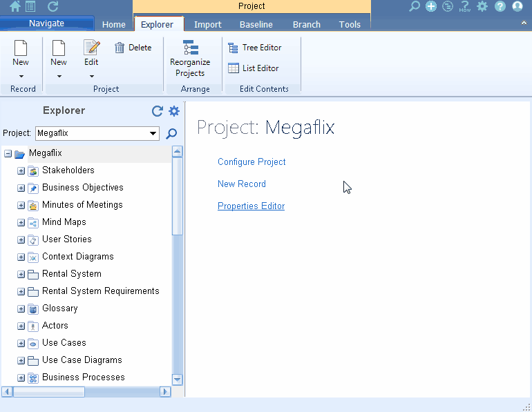Screen dimensions: 532x412
Task: Open the circular list menu icon
Action: click(x=448, y=6)
